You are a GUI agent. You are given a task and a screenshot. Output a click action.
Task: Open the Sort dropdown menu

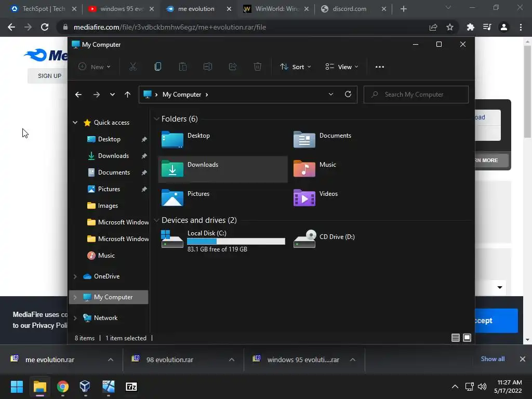pyautogui.click(x=295, y=67)
